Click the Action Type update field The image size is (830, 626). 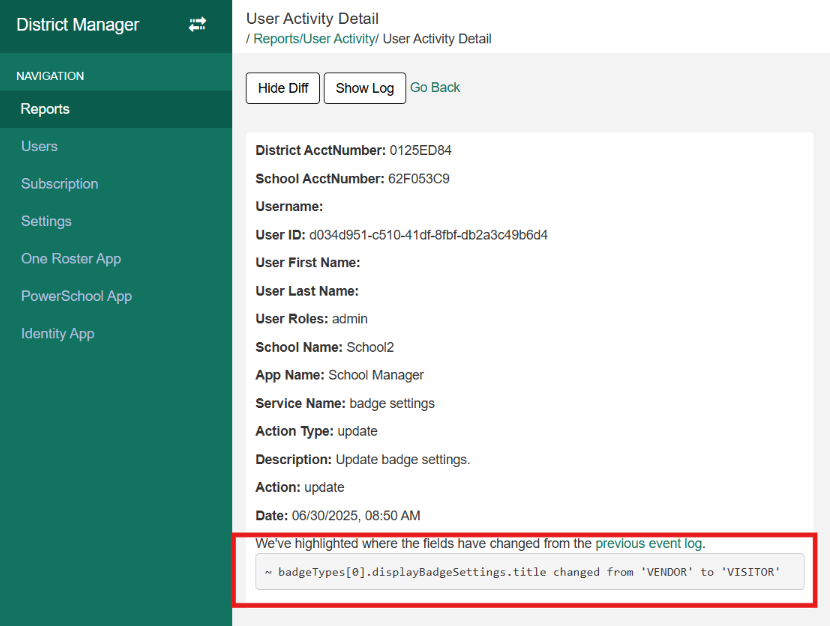click(x=317, y=431)
